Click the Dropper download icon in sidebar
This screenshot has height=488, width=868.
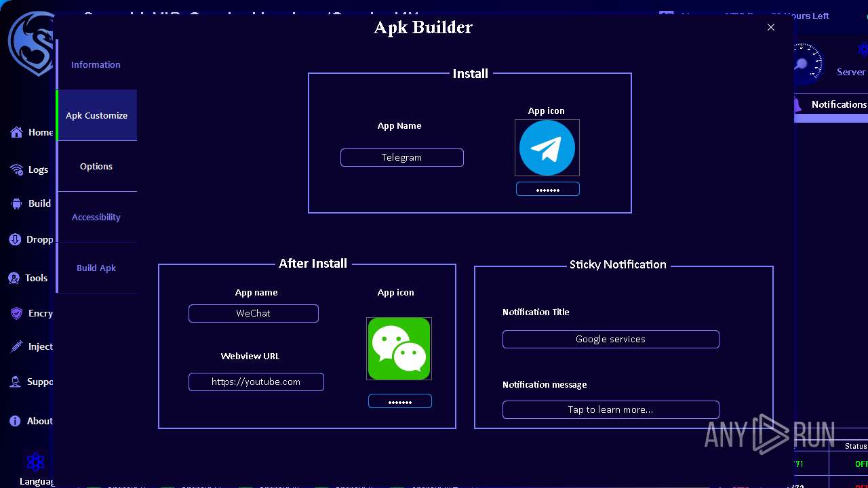pyautogui.click(x=15, y=239)
